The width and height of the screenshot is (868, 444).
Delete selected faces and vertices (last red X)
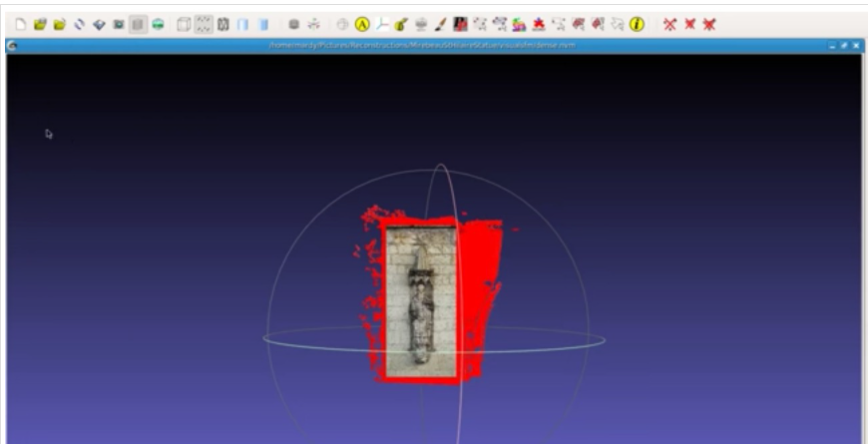tap(709, 24)
